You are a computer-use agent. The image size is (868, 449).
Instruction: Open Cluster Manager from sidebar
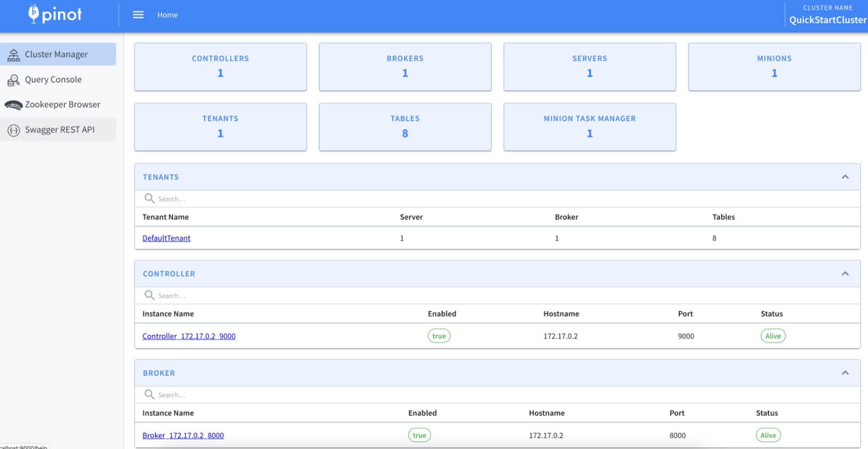pyautogui.click(x=58, y=54)
